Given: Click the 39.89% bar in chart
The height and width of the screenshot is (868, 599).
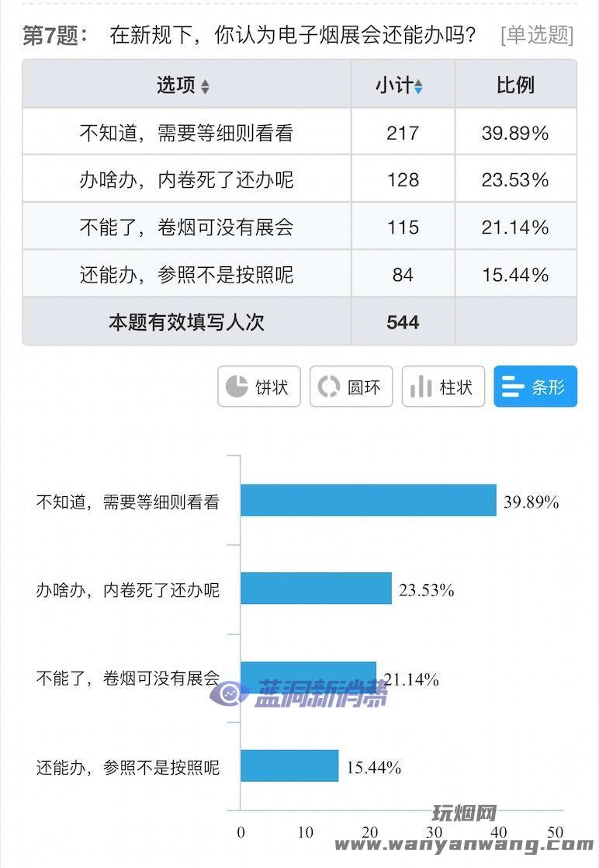Looking at the screenshot, I should (369, 501).
